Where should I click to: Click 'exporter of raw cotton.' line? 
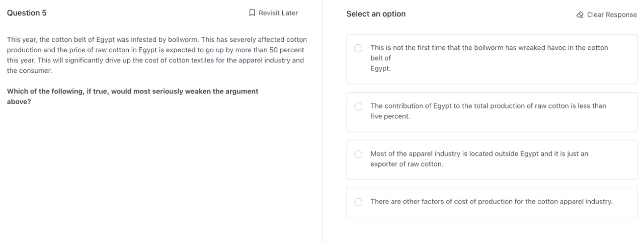pos(407,165)
